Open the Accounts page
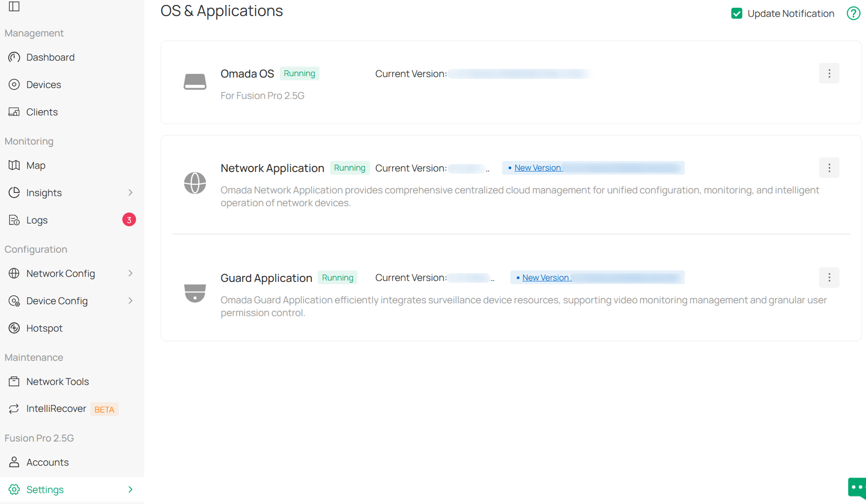866x504 pixels. (72, 462)
